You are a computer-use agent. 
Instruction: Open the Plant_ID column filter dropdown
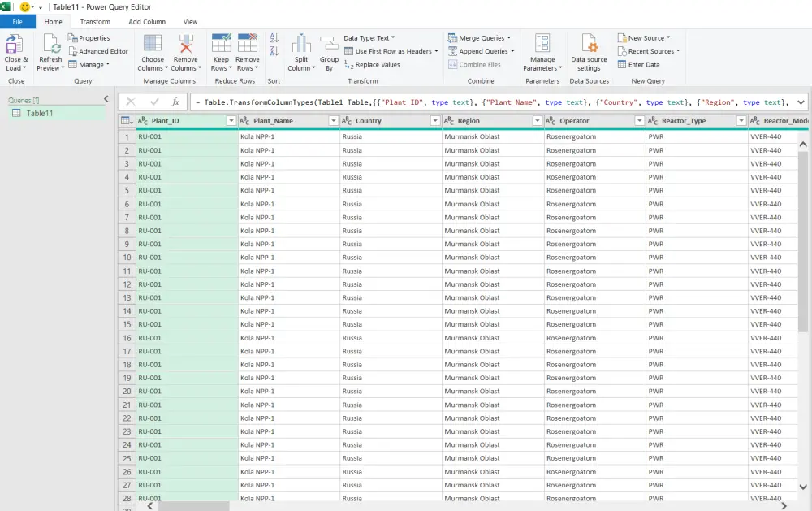click(x=231, y=121)
